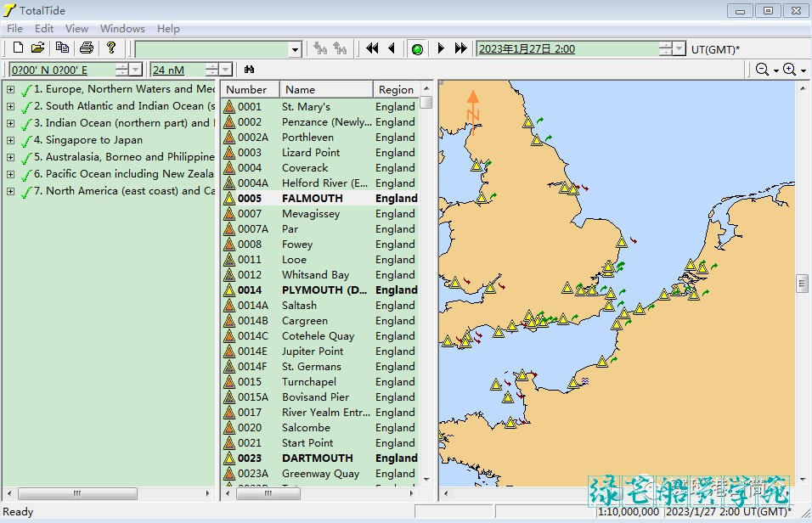Open zoom in options dropdown arrow
Screen dimensions: 812x523
[x=804, y=70]
